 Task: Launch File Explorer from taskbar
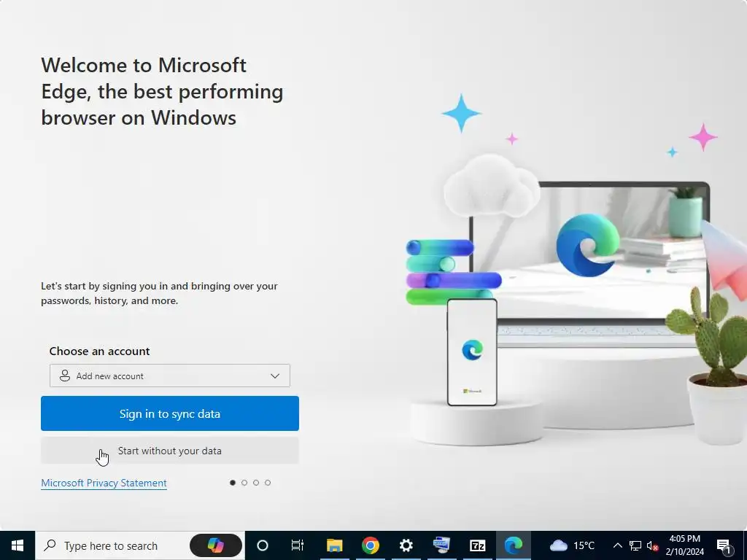[334, 545]
